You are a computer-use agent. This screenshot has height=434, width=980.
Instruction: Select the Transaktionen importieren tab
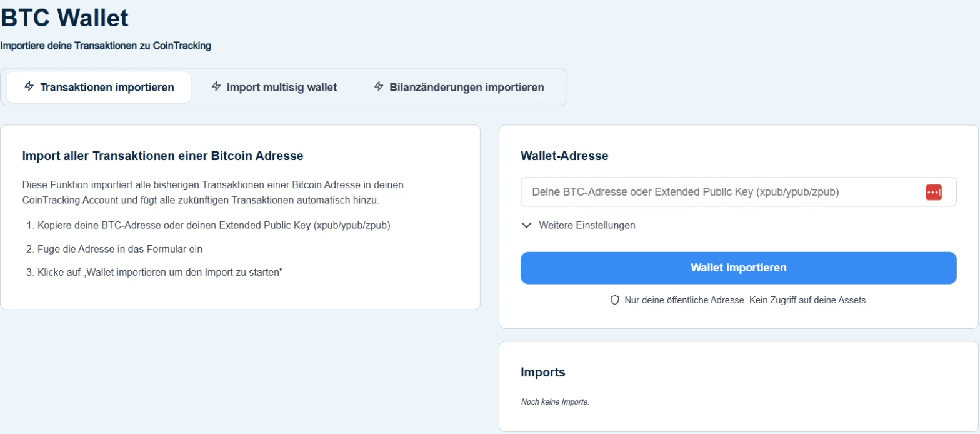(x=99, y=87)
